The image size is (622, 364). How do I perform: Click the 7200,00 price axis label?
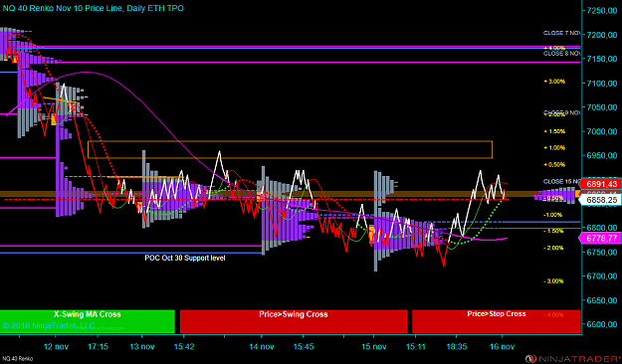[602, 35]
